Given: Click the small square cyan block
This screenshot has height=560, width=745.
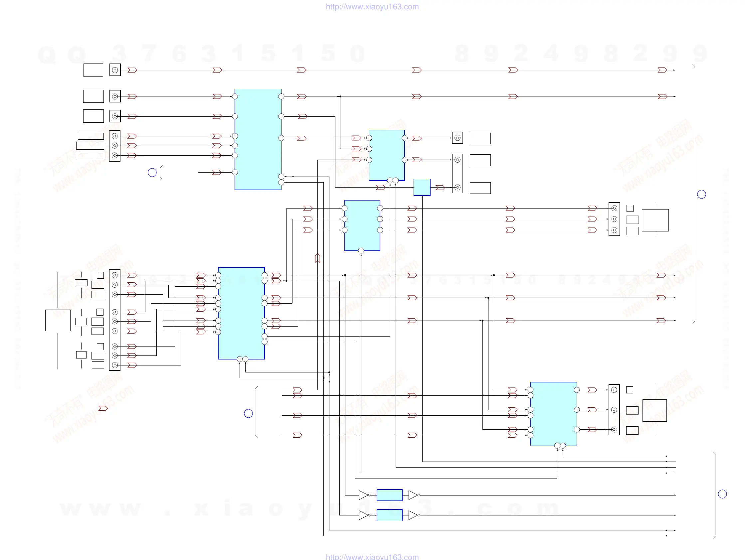Looking at the screenshot, I should click(x=422, y=187).
